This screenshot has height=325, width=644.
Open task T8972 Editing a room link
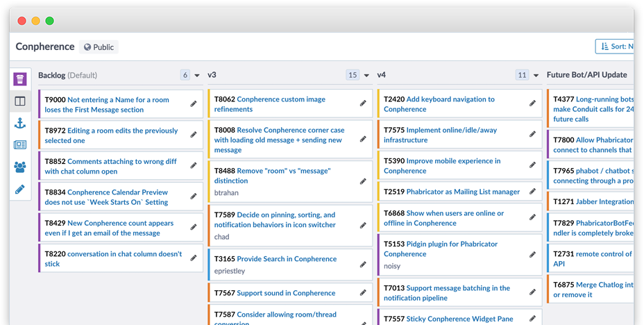click(x=111, y=135)
